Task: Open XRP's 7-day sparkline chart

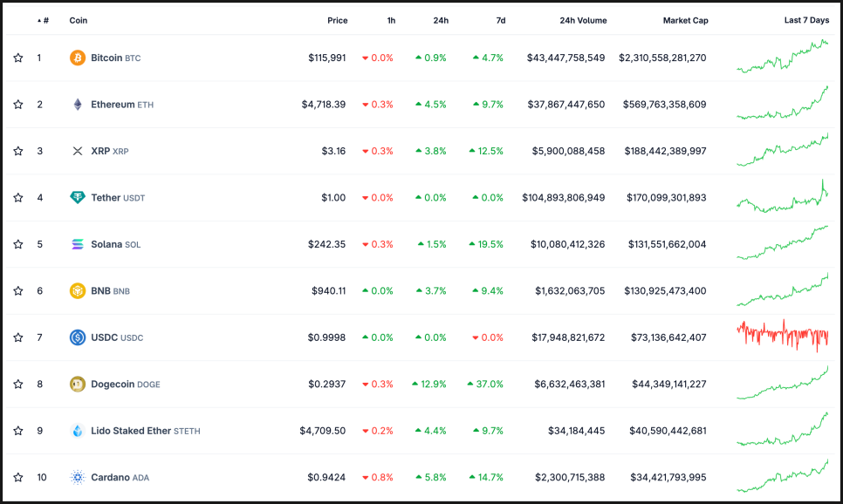Action: click(782, 149)
